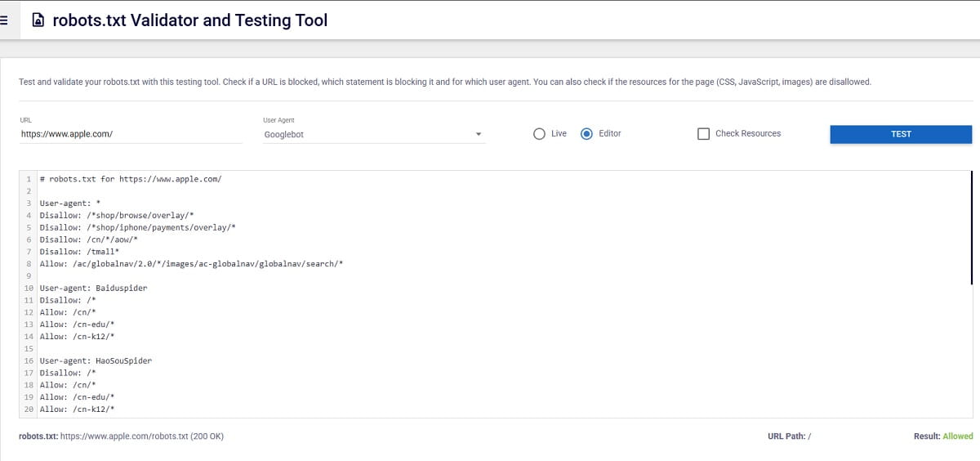Screen dimensions: 980x461
Task: Click the comment line '# robots.txt for https://www.apple.com/'
Action: pyautogui.click(x=131, y=178)
